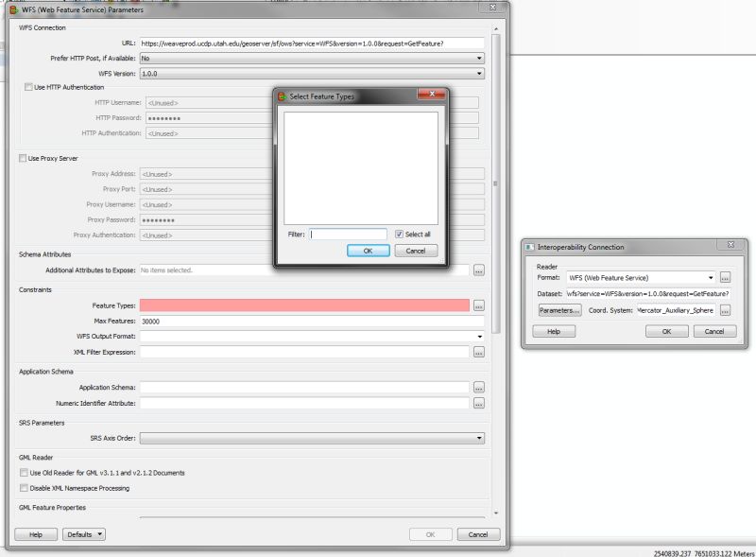Open the XML Filter Expression editor button
756x557 pixels.
click(480, 354)
